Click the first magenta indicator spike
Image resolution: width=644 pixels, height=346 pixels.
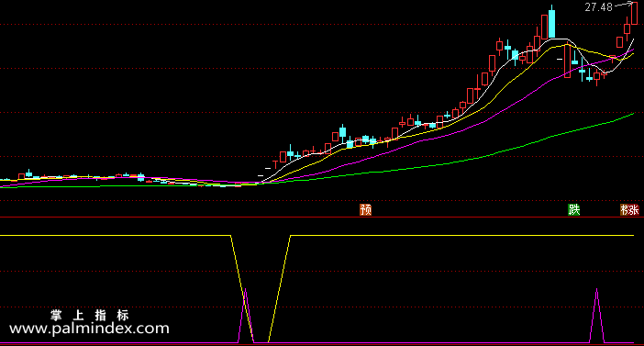coord(246,315)
